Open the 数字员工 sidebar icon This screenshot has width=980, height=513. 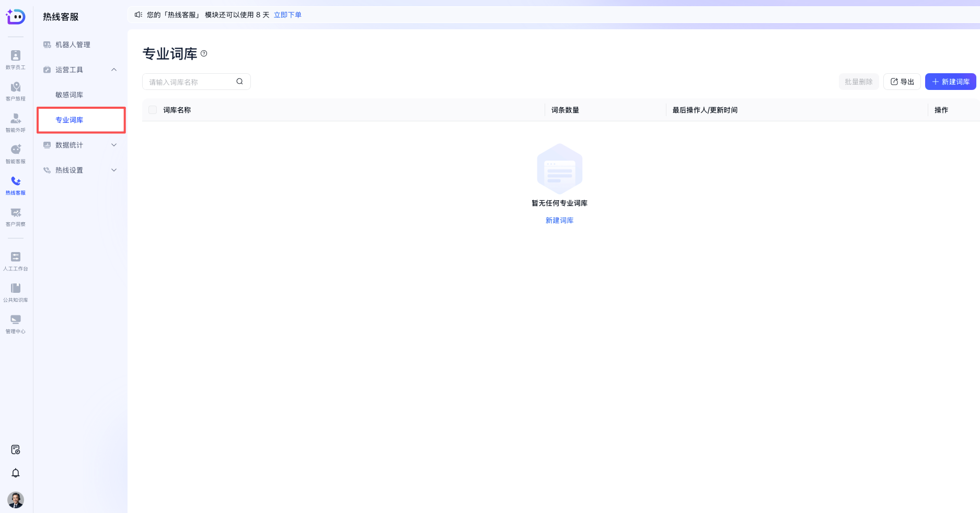tap(16, 59)
